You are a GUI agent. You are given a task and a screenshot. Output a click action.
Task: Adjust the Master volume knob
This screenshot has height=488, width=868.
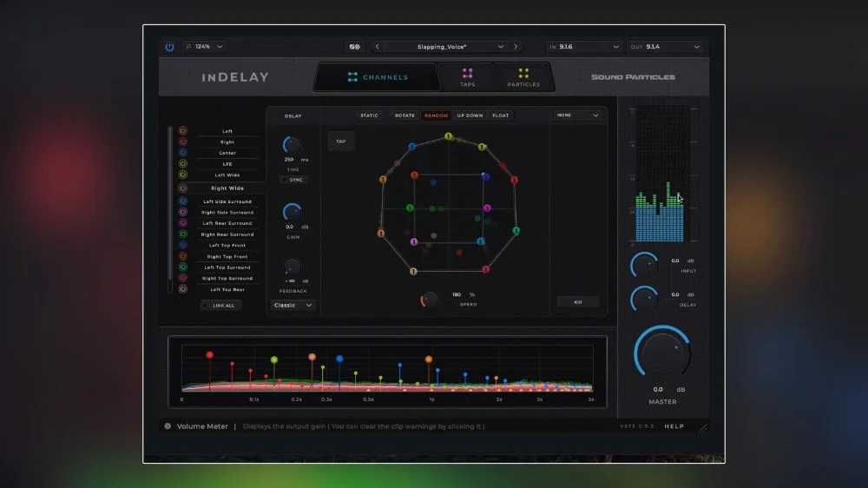click(662, 353)
